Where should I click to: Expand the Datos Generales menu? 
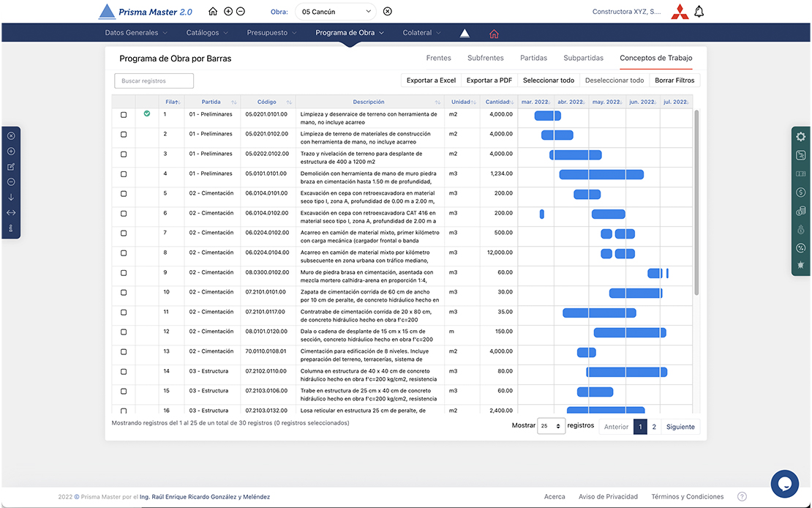[x=136, y=33]
